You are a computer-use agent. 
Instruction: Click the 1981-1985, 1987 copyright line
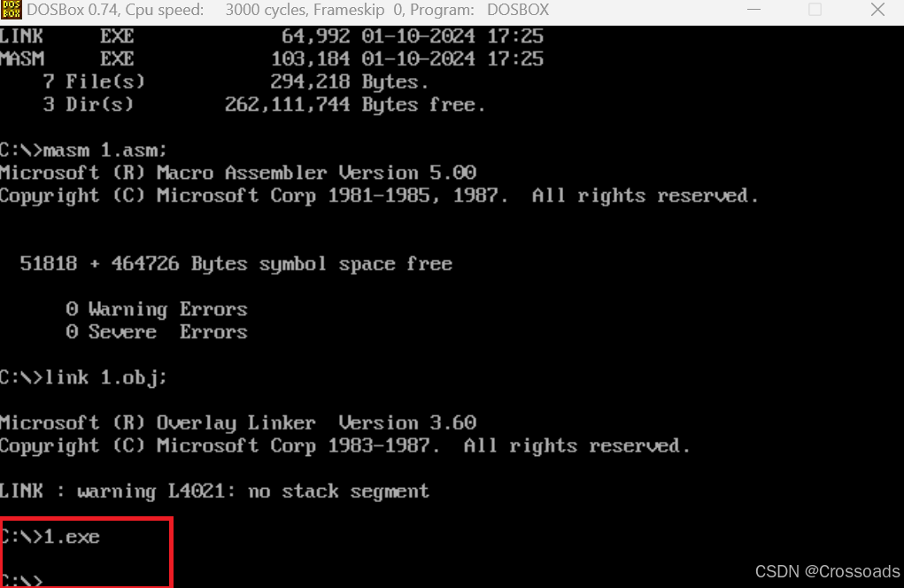379,196
